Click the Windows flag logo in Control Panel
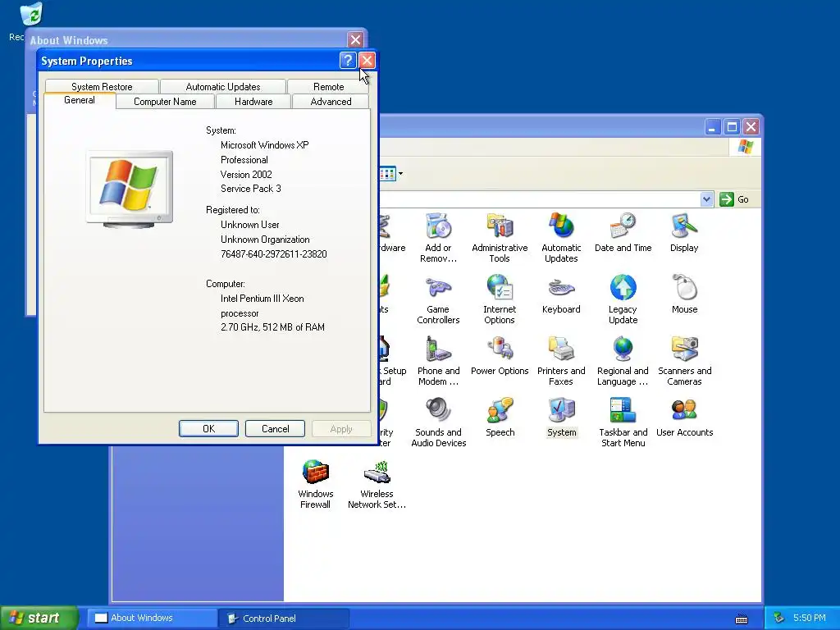Viewport: 840px width, 630px height. point(745,147)
